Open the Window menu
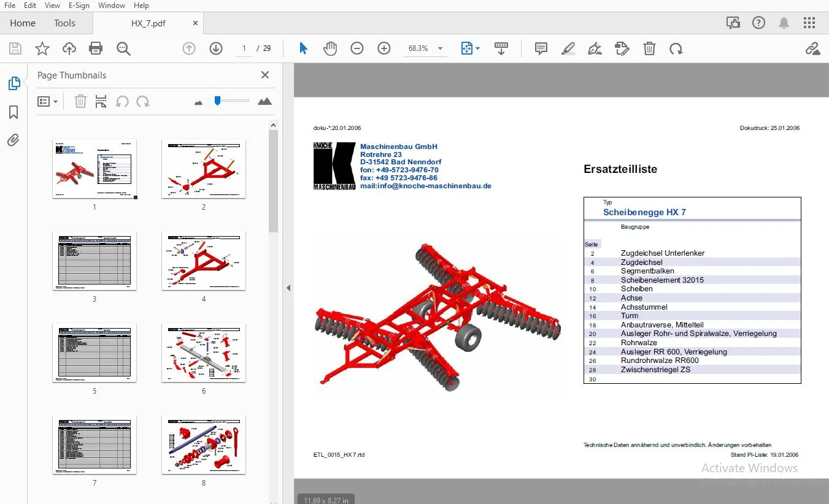Screen dimensions: 829x504 point(112,6)
